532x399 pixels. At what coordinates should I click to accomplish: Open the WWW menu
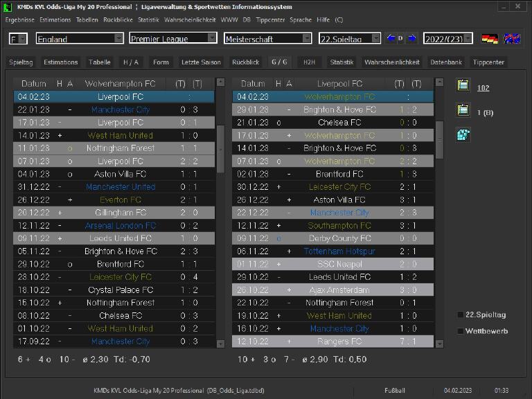[229, 19]
